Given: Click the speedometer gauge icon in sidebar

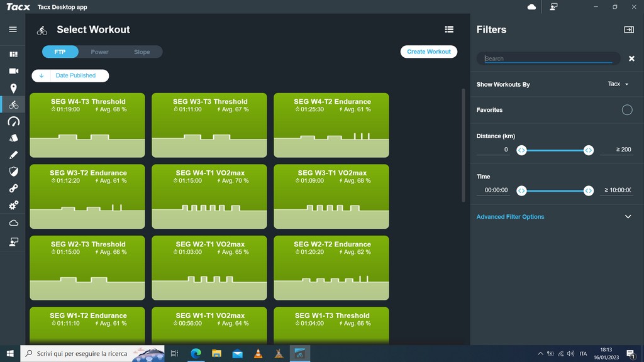Looking at the screenshot, I should click(13, 121).
